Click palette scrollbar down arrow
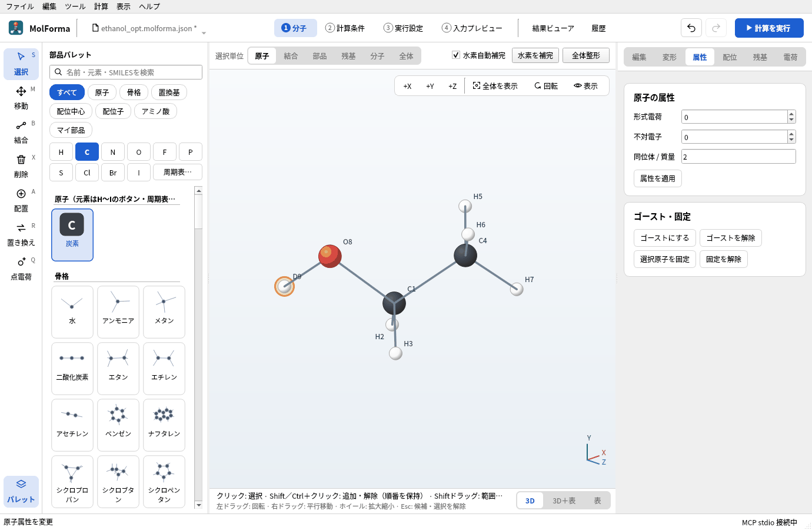Image resolution: width=812 pixels, height=530 pixels. tap(199, 505)
